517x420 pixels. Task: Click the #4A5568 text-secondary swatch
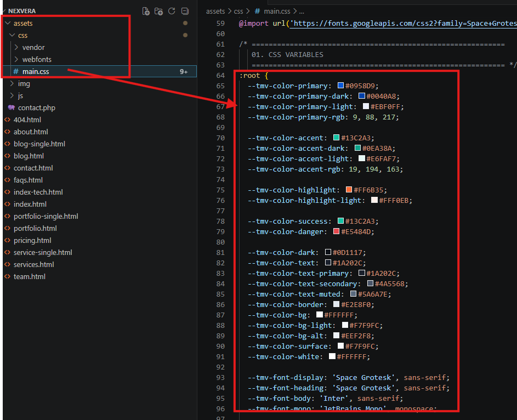370,283
